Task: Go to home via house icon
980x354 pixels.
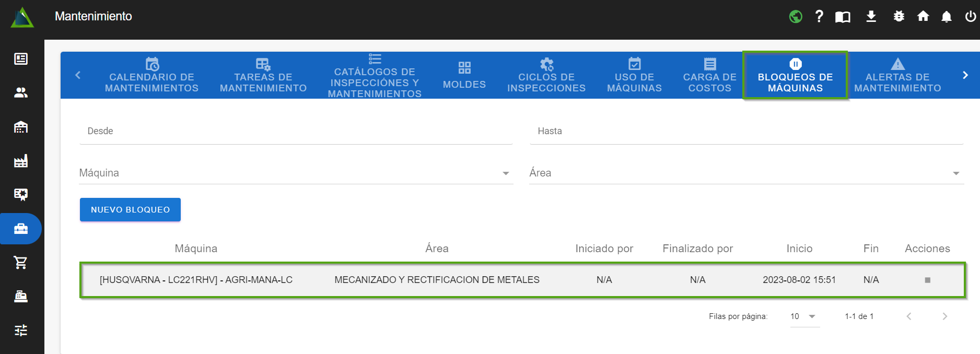Action: (x=923, y=17)
